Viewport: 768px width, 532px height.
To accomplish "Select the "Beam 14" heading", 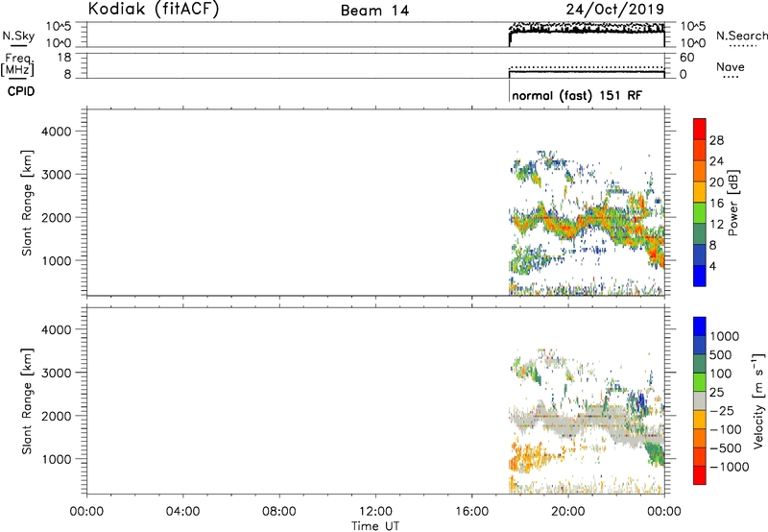I will click(374, 11).
